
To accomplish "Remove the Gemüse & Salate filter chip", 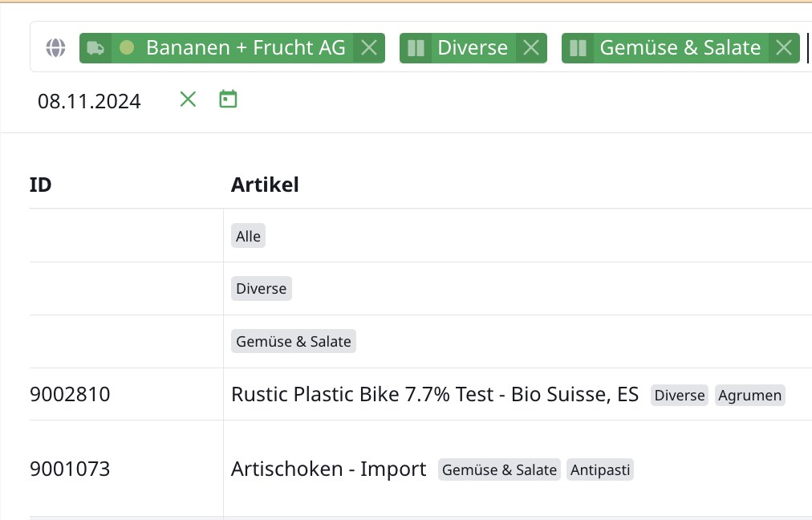I will point(784,48).
